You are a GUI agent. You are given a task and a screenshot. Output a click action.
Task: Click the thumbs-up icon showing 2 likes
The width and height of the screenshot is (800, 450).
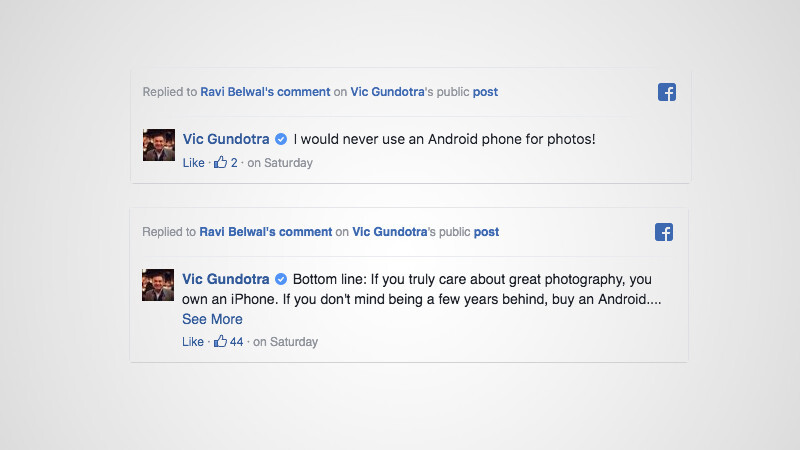tap(220, 163)
